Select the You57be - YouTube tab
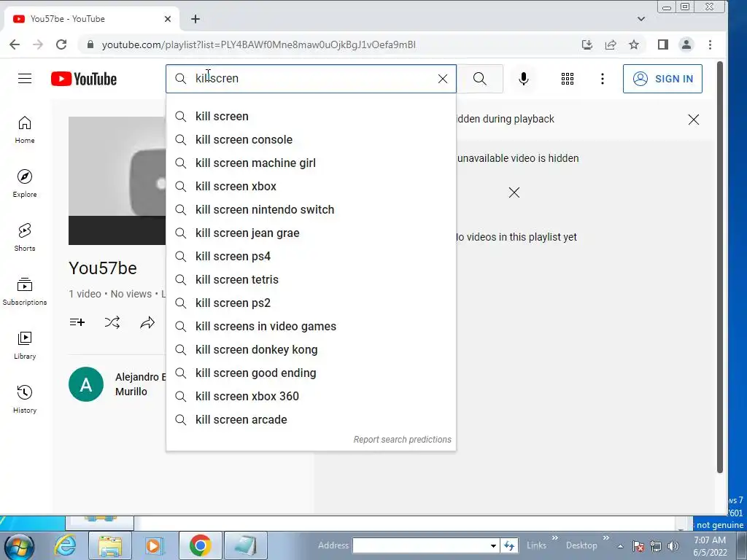747x560 pixels. click(91, 19)
